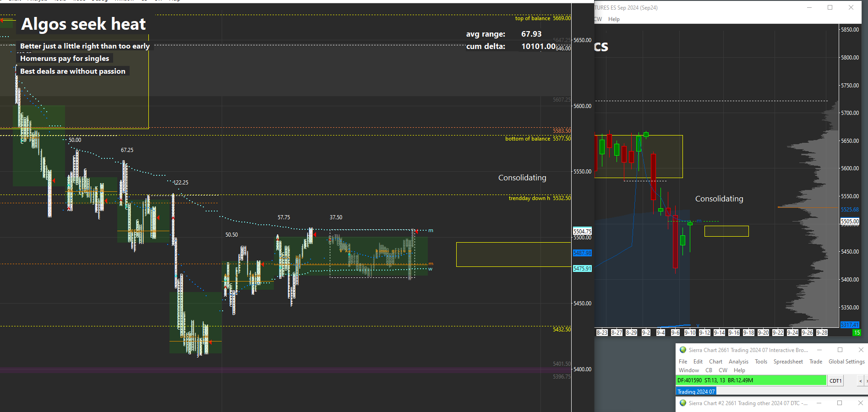Image resolution: width=868 pixels, height=412 pixels.
Task: Click the 8-23 date label on time axis
Action: (602, 333)
